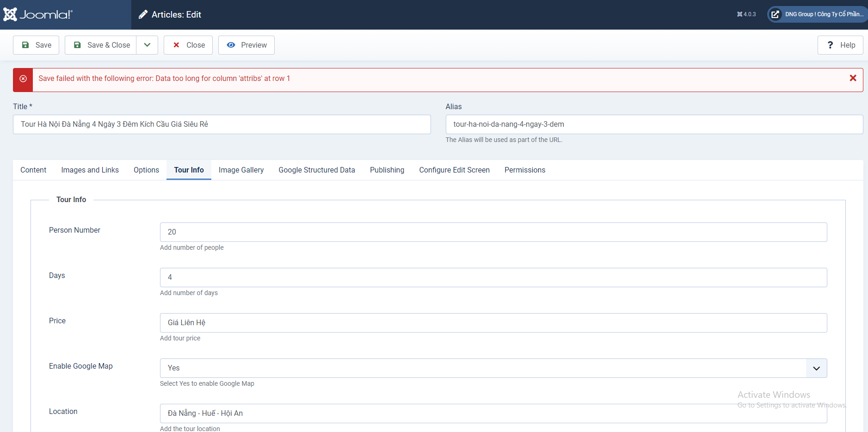Go to the Publishing tab
This screenshot has height=432, width=868.
387,170
